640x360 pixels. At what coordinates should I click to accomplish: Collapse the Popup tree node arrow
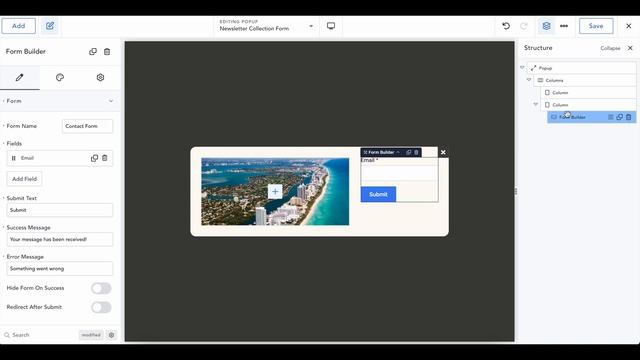[522, 67]
